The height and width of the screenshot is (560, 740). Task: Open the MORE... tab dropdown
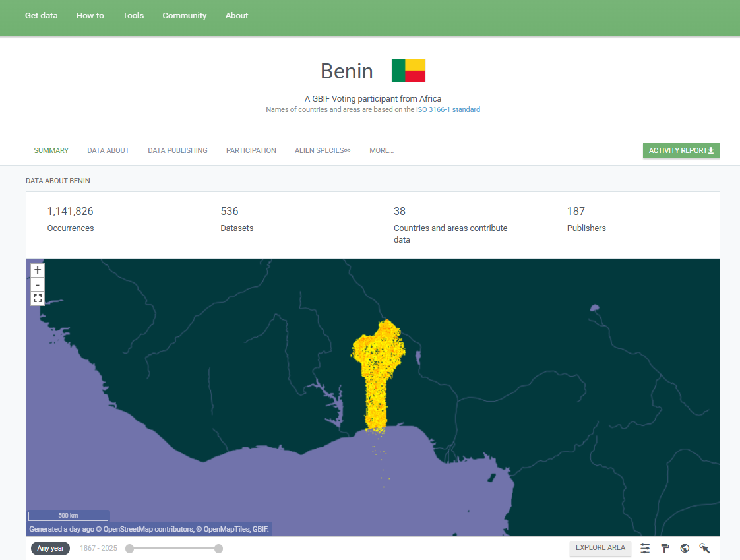(x=381, y=150)
